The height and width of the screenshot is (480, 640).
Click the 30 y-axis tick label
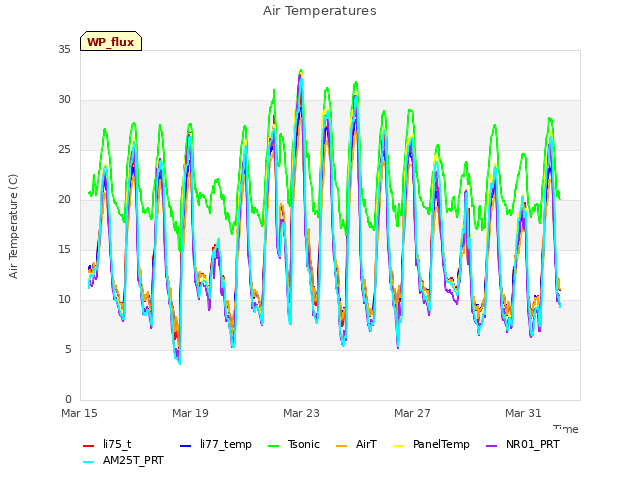64,100
